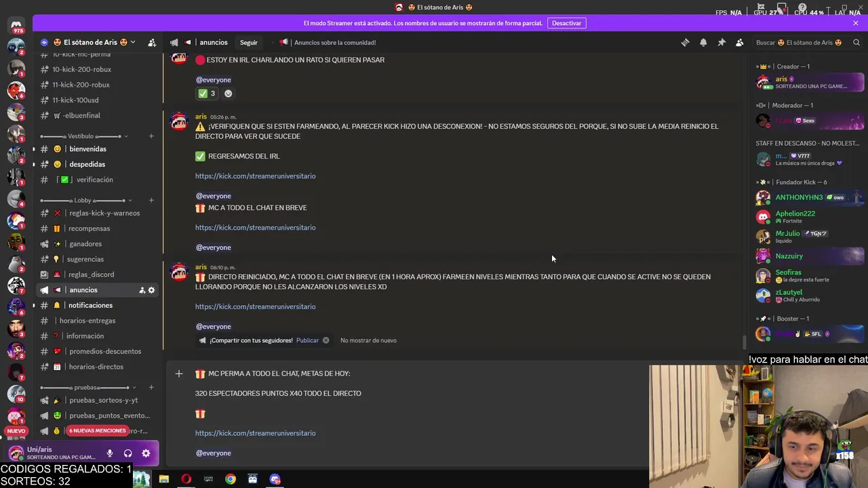Toggle headphones deafen in user panel
Image resolution: width=868 pixels, height=488 pixels.
pyautogui.click(x=127, y=453)
